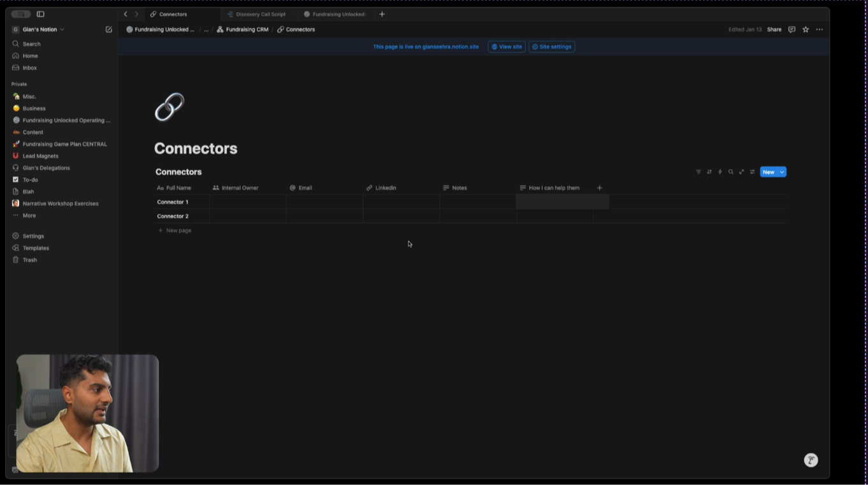Change the Connectors chain-link page icon
Viewport: 868px width, 485px height.
pos(170,107)
